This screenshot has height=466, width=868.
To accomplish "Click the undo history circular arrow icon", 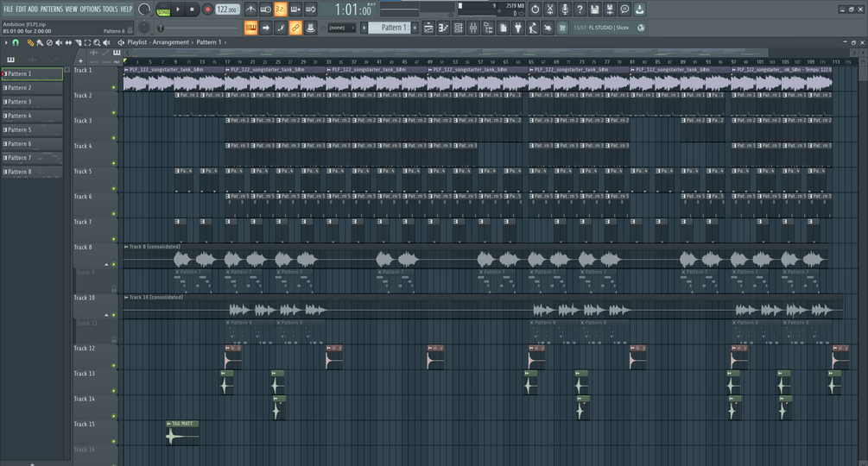I will pyautogui.click(x=535, y=9).
